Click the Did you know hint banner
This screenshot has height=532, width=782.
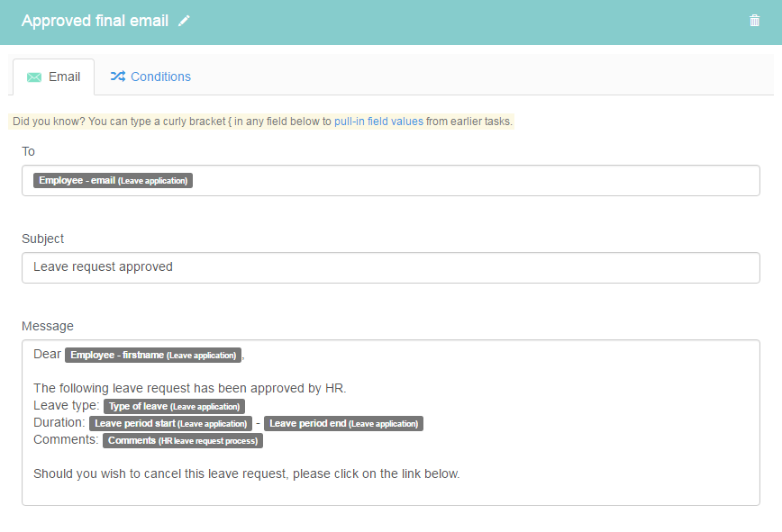(x=262, y=121)
